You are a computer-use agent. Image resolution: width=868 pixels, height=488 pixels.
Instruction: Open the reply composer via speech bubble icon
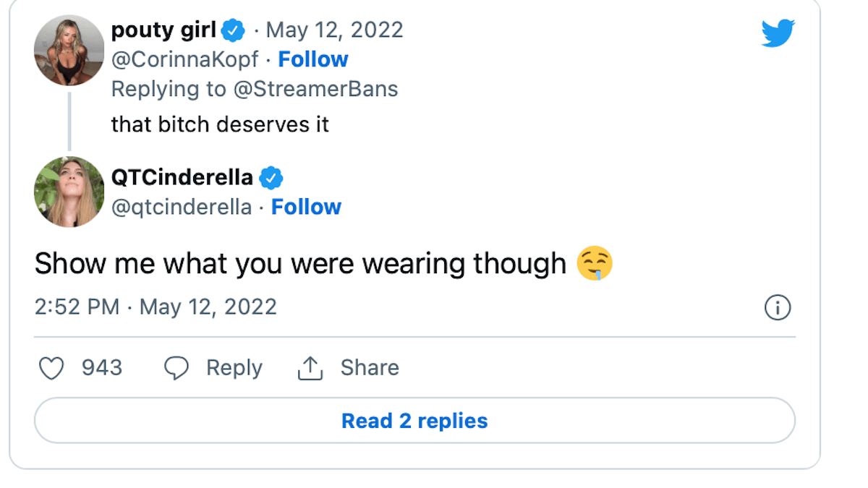[177, 367]
